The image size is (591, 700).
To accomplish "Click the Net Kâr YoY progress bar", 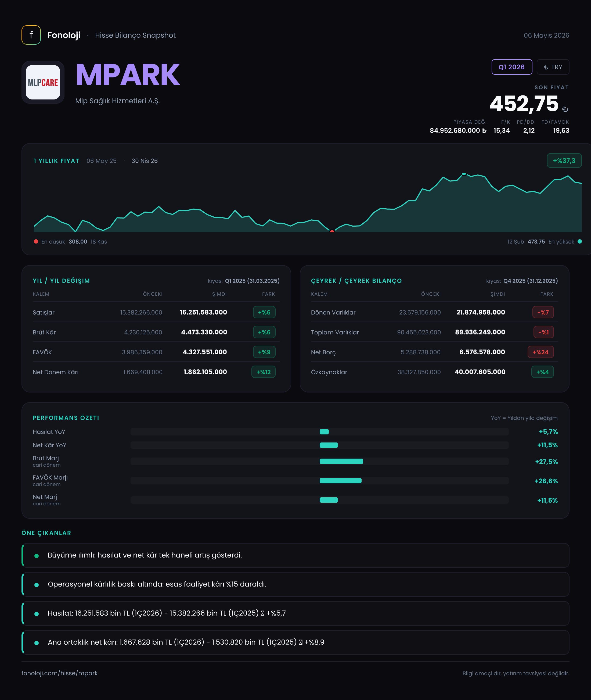I will pos(320,445).
